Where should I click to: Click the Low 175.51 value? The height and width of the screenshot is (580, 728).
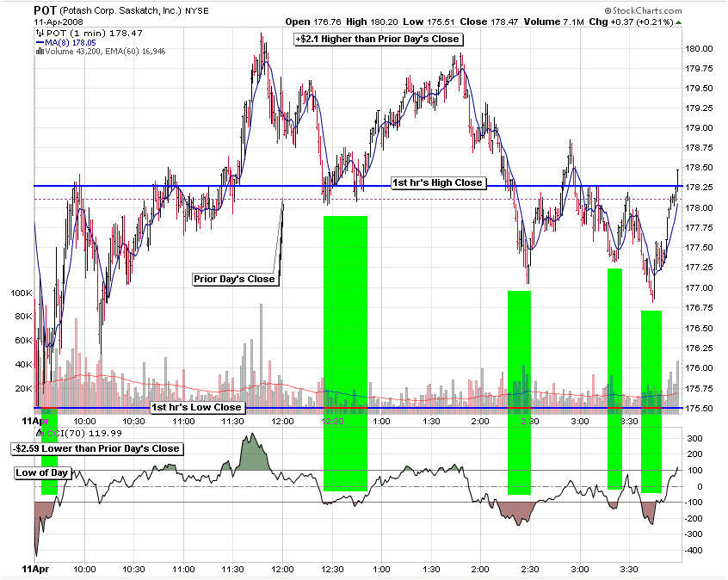(429, 22)
